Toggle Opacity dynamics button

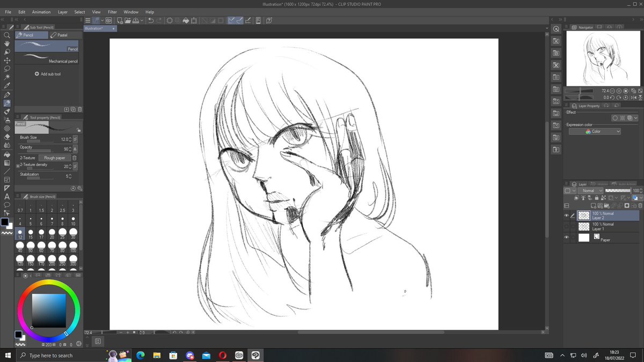pyautogui.click(x=75, y=149)
